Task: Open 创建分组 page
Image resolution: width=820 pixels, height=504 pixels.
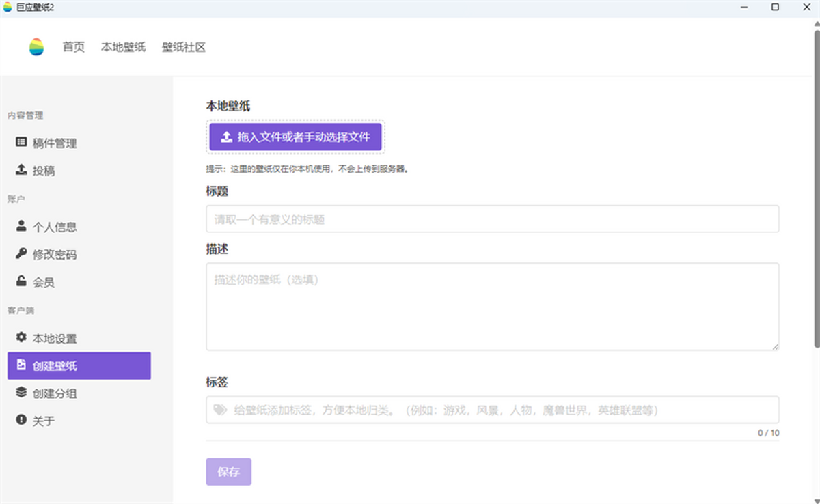Action: 79,393
